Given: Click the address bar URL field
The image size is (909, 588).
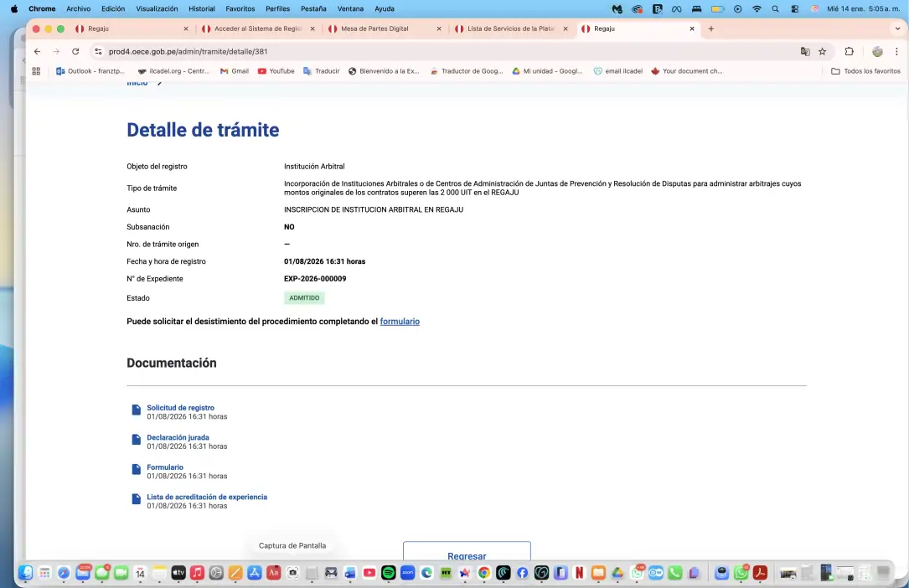Looking at the screenshot, I should (x=419, y=51).
